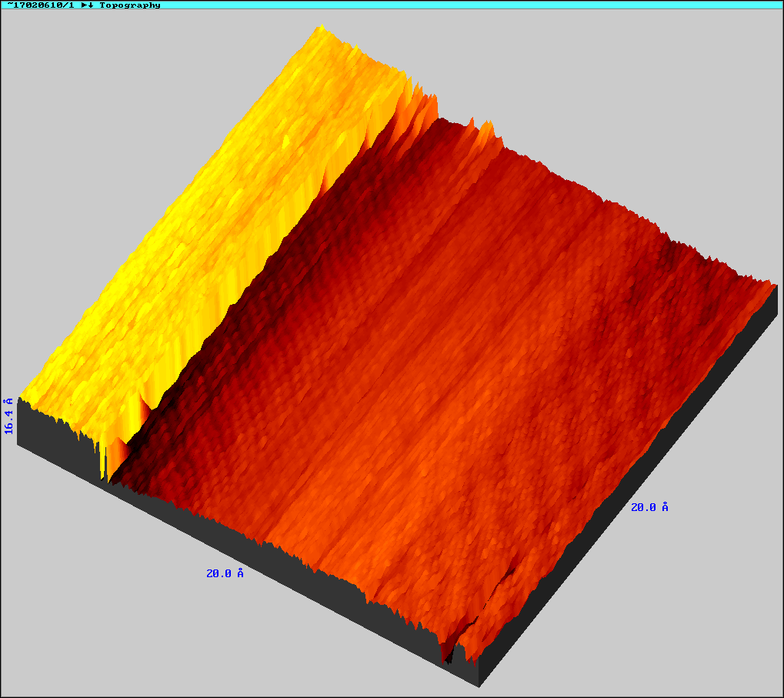Click the 16.4 Å height axis label

[x=9, y=416]
